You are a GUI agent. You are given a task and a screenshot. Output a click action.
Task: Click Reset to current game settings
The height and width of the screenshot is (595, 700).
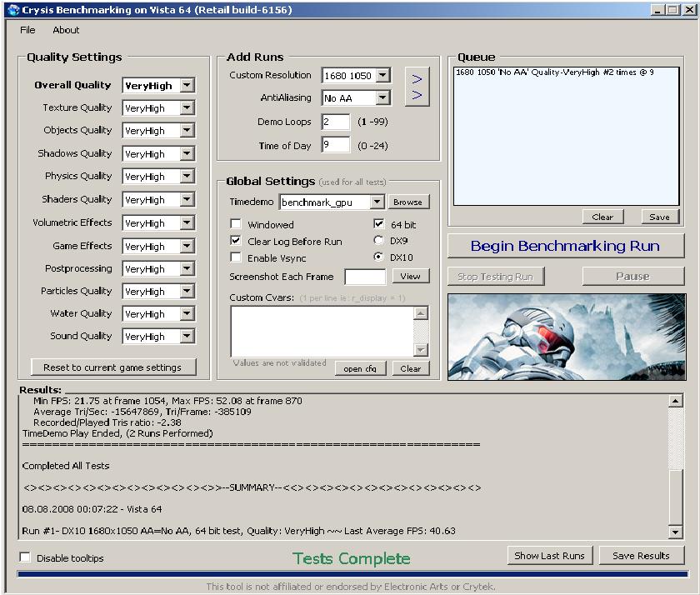tap(112, 367)
